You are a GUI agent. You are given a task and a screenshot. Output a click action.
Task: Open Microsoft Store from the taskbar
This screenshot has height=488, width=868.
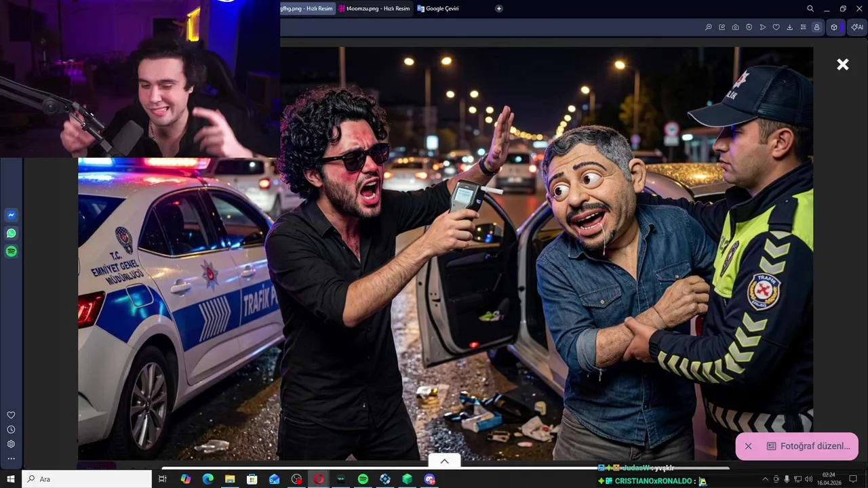[x=252, y=479]
